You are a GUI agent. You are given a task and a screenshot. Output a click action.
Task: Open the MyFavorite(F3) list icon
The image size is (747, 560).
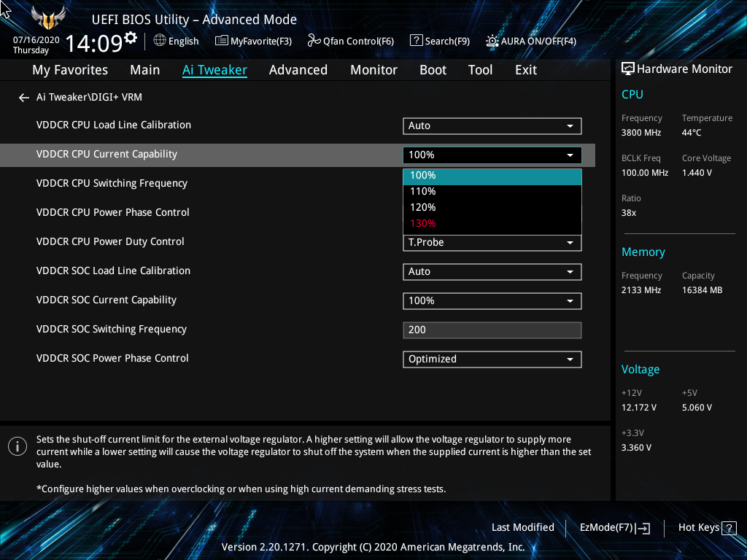221,41
